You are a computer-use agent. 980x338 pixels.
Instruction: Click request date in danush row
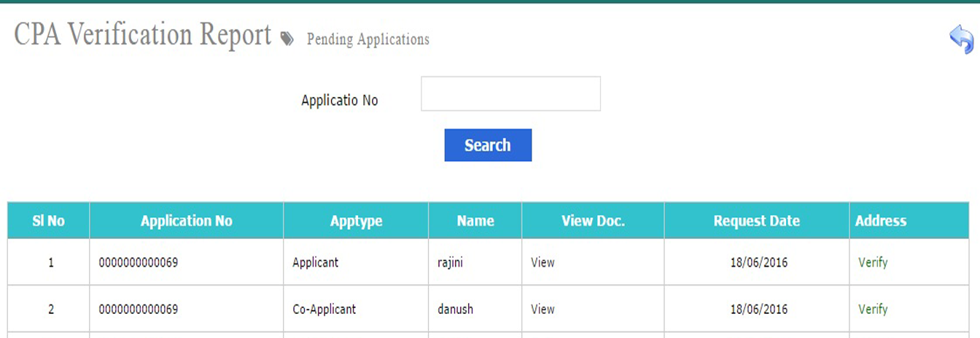coord(759,309)
